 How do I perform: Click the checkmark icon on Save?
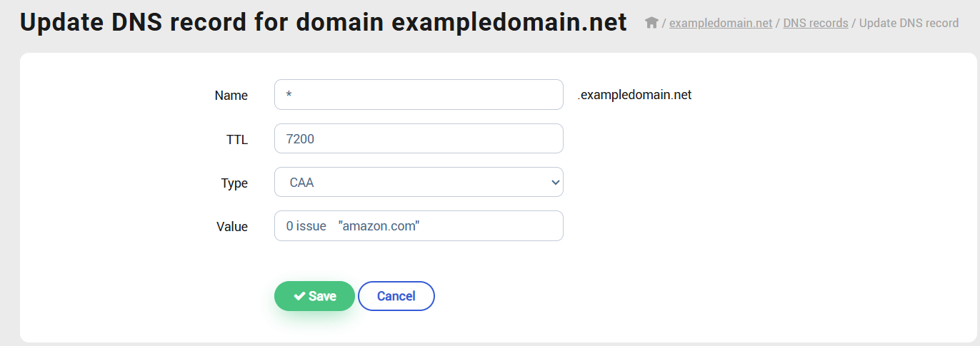pyautogui.click(x=299, y=296)
